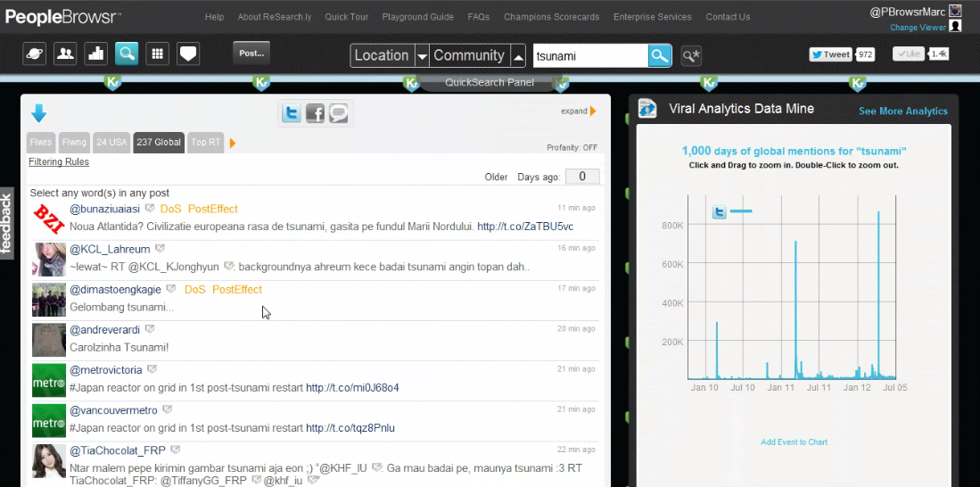Screen dimensions: 980x487
Task: Open the Location dropdown arrow
Action: coord(422,56)
